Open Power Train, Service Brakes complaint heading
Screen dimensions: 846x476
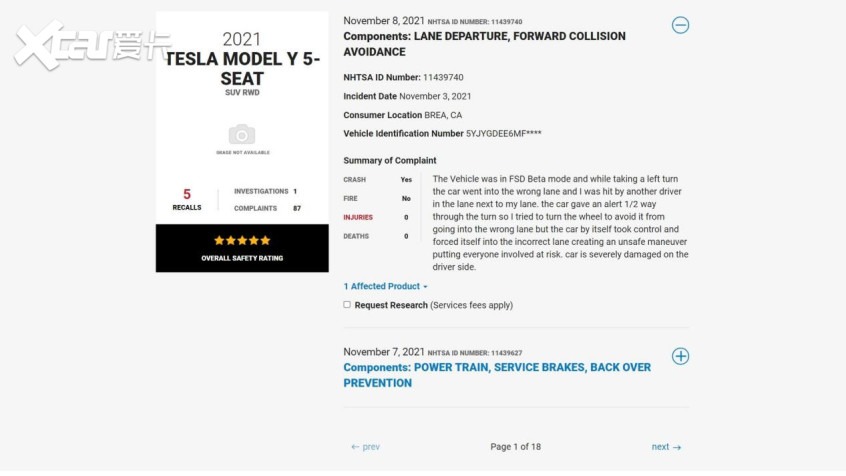pos(497,375)
